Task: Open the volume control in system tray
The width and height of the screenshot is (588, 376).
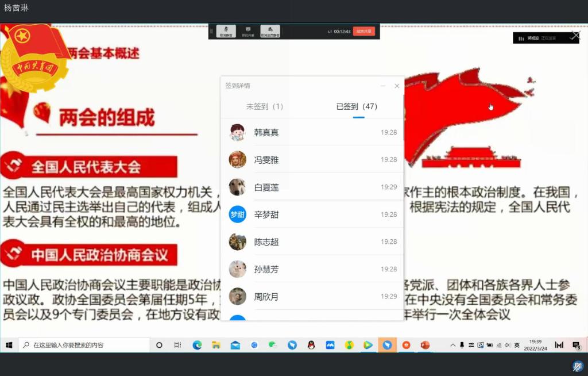Action: coord(508,345)
